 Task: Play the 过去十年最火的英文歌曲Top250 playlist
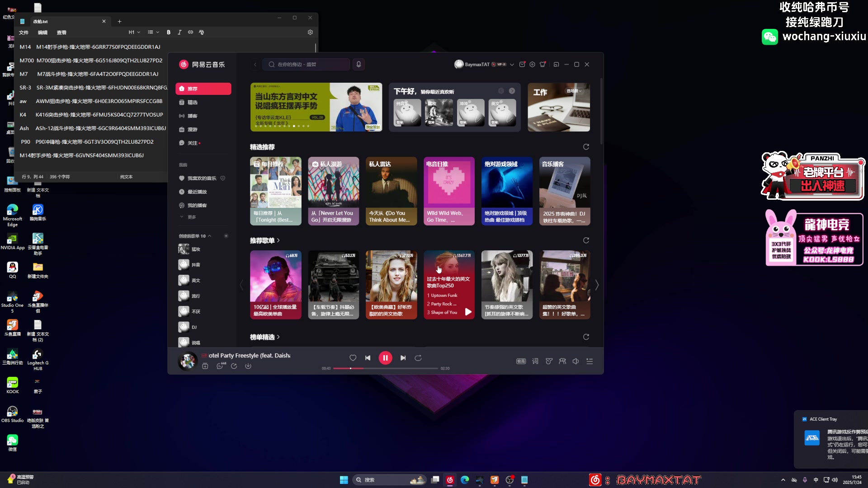[468, 312]
